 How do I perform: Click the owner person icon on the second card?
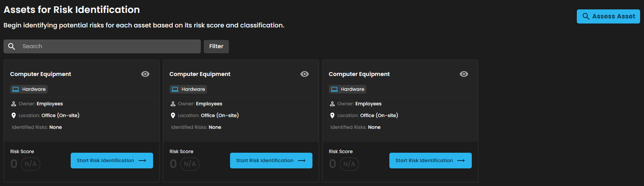tap(173, 104)
